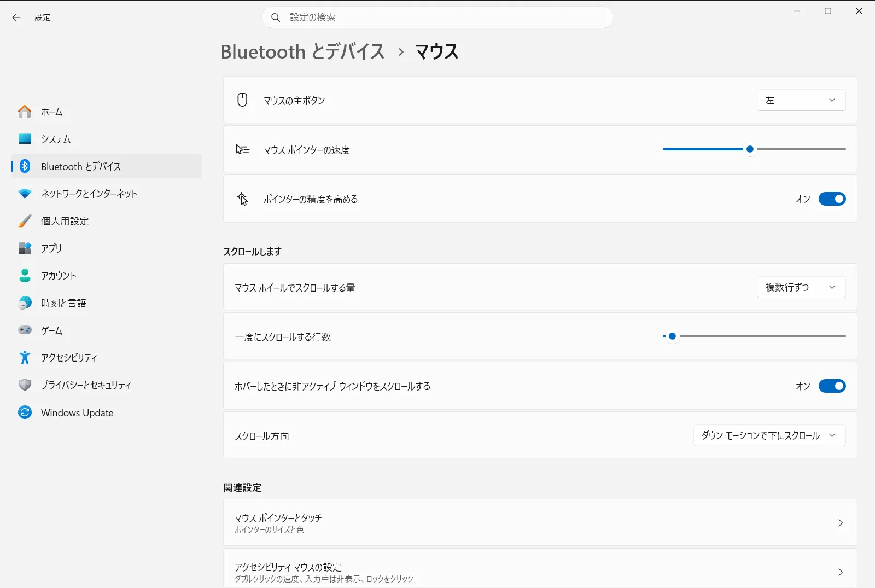The height and width of the screenshot is (588, 875).
Task: Select ネットワークとインターネット in the sidebar
Action: point(106,194)
